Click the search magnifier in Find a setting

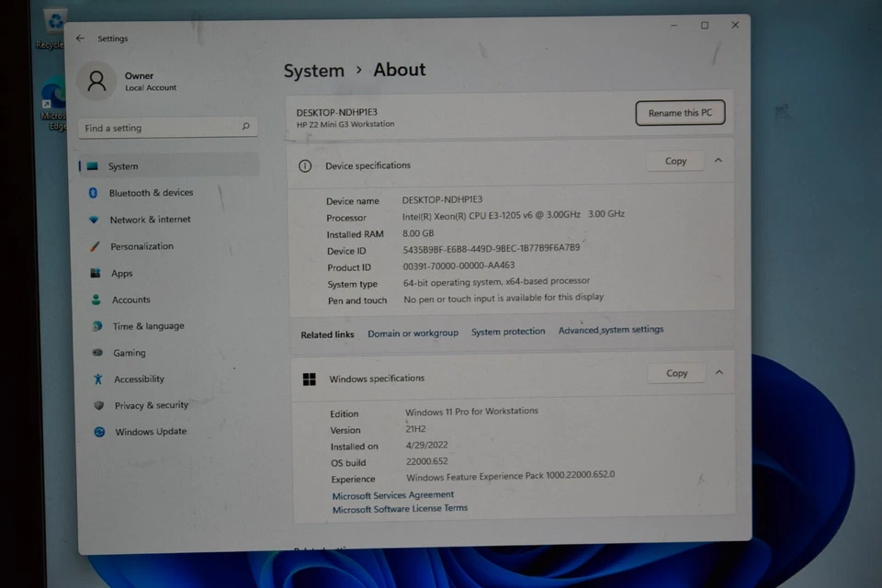click(244, 127)
